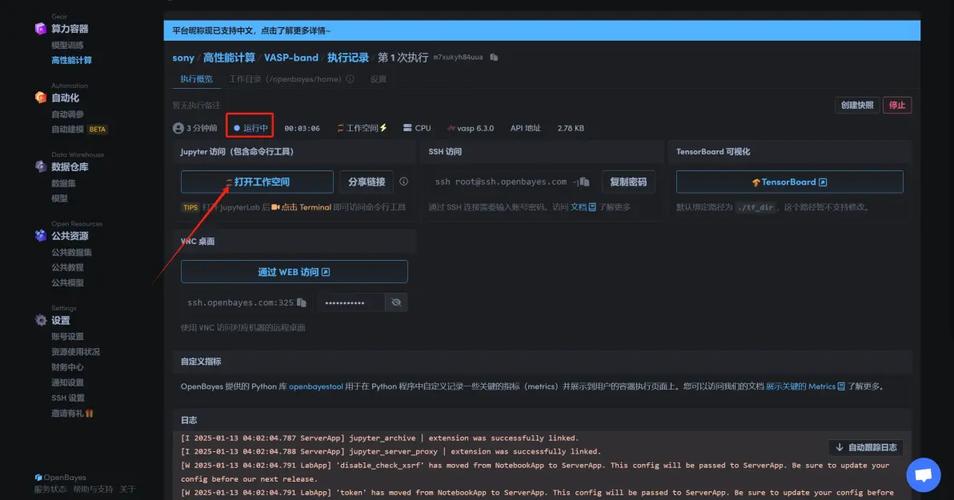Copy the ssh root@ssh.openbayes.com command
Viewport: 954px width, 500px height.
[584, 182]
